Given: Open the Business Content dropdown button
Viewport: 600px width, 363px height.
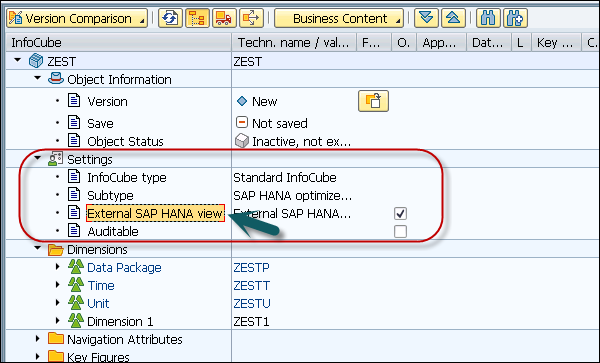Looking at the screenshot, I should click(x=339, y=18).
